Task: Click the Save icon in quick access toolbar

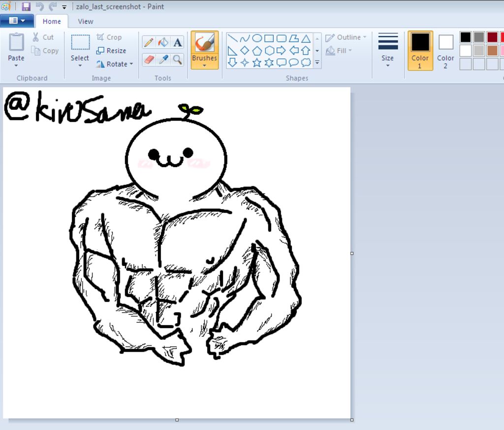Action: point(26,6)
